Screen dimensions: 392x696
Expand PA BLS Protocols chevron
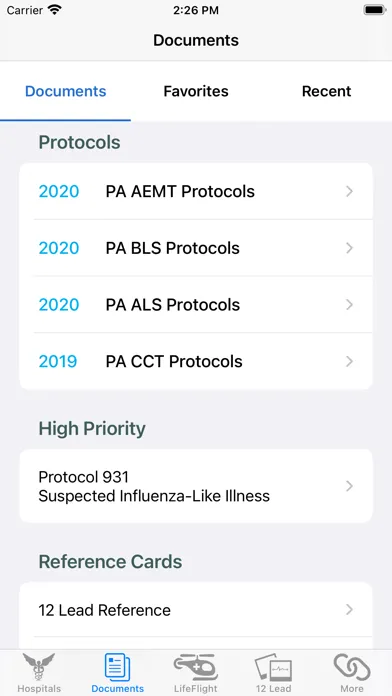[349, 248]
